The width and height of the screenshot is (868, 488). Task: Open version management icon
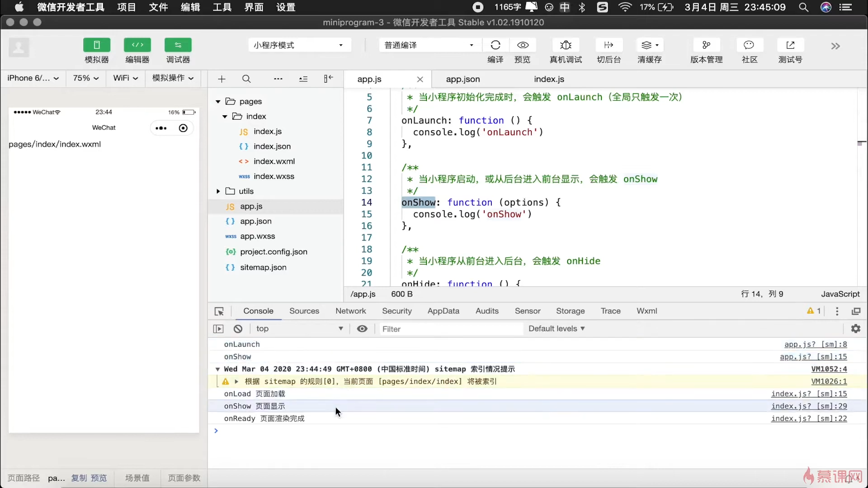pos(706,45)
